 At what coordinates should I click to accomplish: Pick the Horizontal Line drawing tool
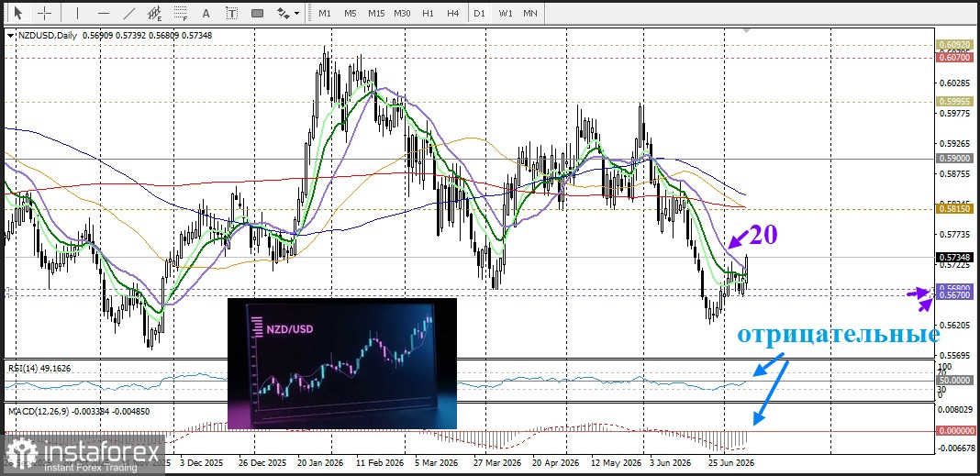[104, 13]
